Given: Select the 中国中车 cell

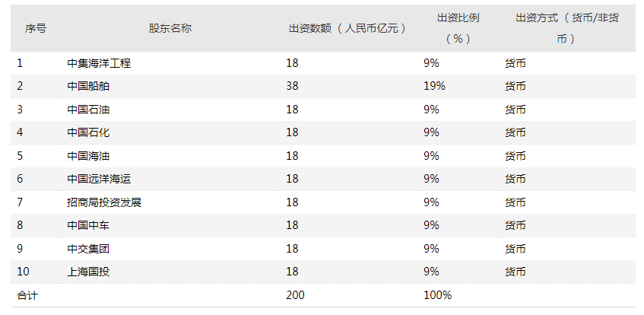Looking at the screenshot, I should click(x=88, y=225).
